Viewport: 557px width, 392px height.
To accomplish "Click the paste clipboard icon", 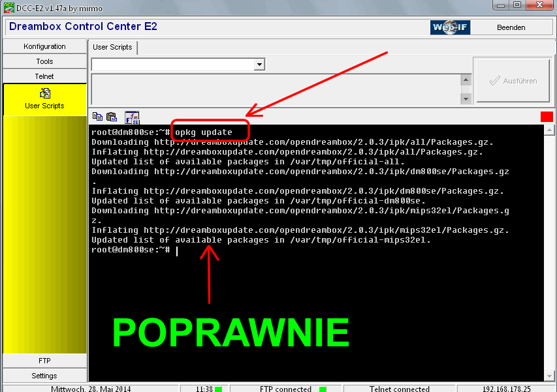I will [x=112, y=117].
